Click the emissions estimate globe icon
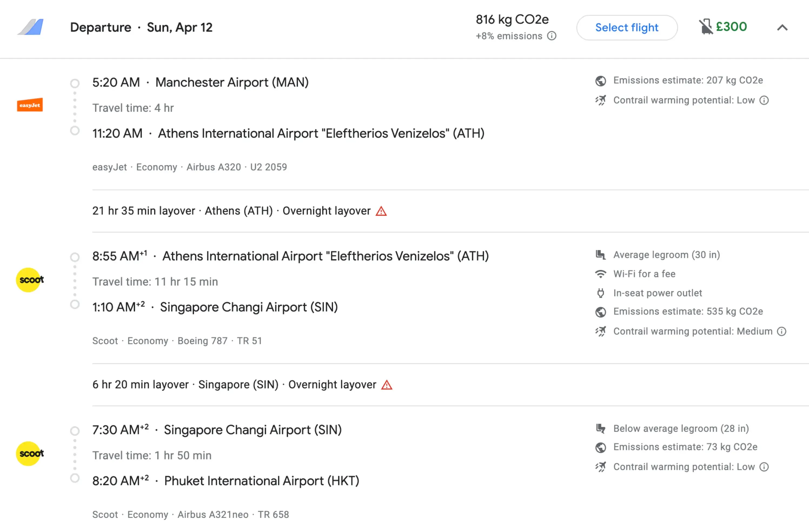 601,81
